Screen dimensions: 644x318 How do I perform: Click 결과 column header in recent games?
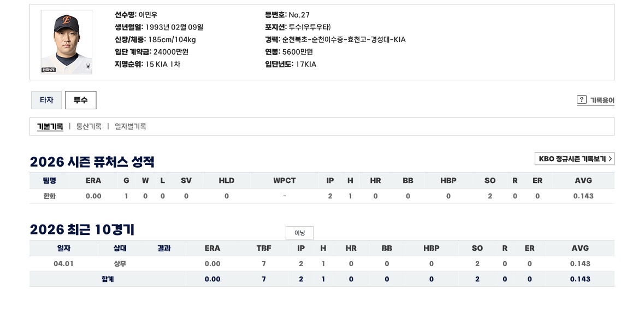point(164,248)
